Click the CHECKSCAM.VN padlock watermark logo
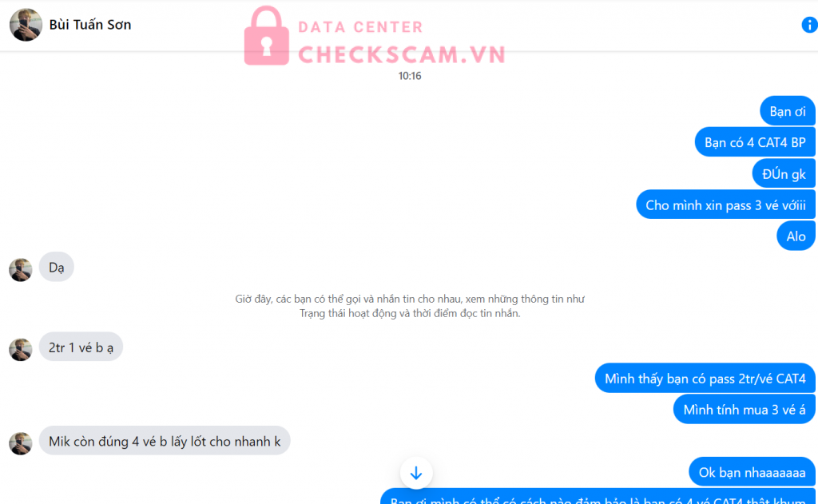 267,36
